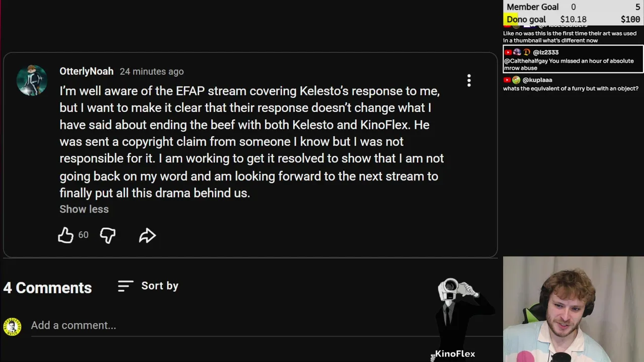Click the Sort by lines icon

click(125, 286)
